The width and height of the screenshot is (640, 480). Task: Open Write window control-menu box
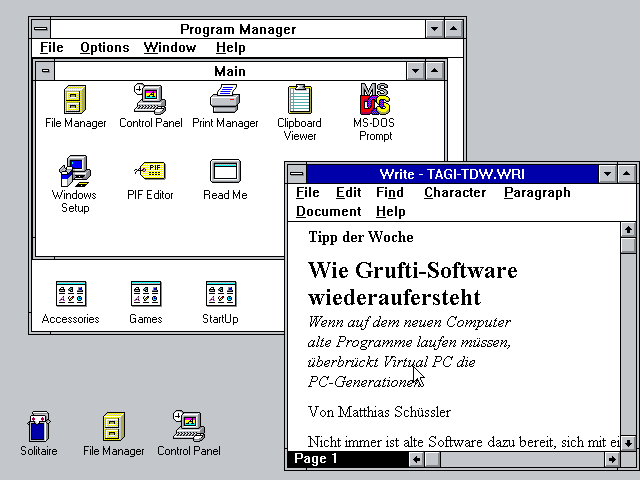[297, 173]
